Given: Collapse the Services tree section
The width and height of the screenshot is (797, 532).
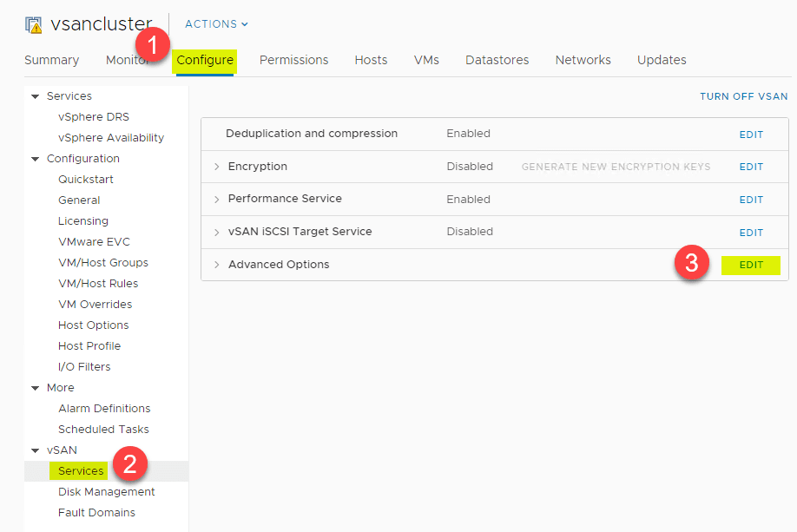Looking at the screenshot, I should 36,96.
